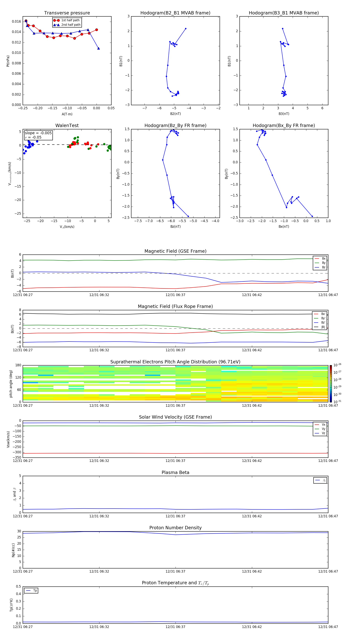Click the 'Vx' legend entry
351x644 pixels.
pyautogui.click(x=320, y=424)
